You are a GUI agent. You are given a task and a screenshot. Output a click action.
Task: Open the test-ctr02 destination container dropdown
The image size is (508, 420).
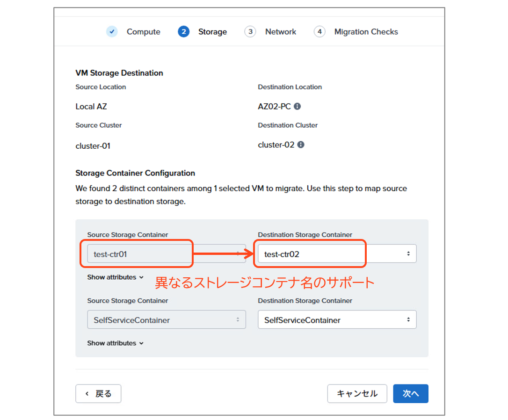click(x=337, y=254)
